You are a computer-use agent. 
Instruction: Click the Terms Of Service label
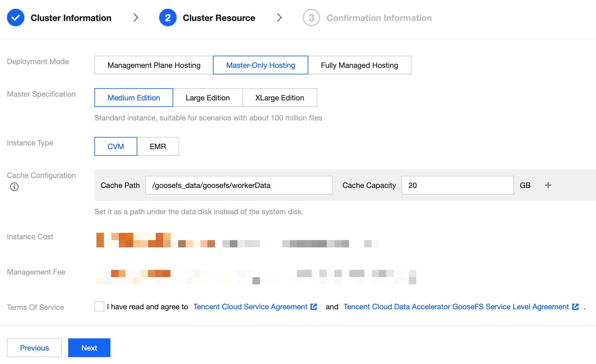pyautogui.click(x=35, y=307)
